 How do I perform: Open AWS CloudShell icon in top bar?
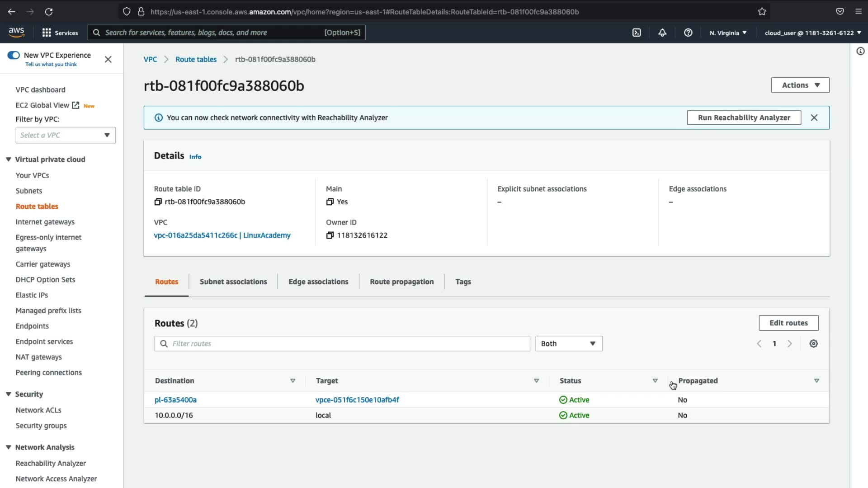637,33
